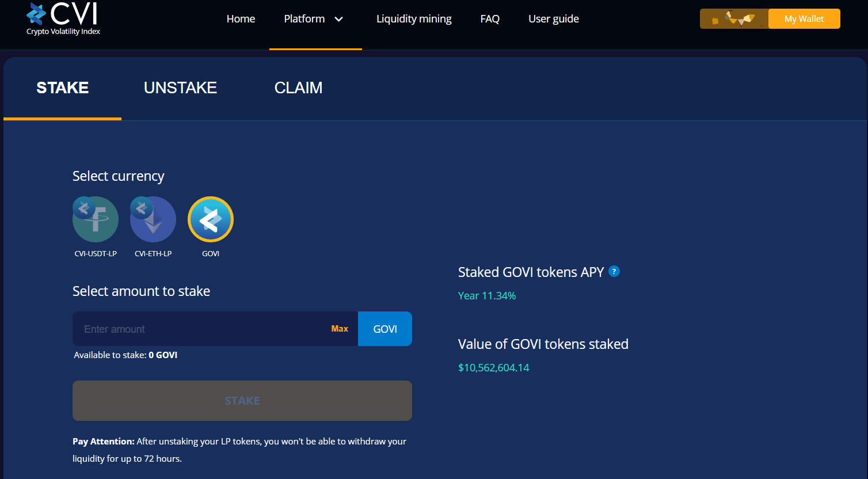Click the 'Pay Attention' notice text
The height and width of the screenshot is (479, 868).
click(239, 450)
